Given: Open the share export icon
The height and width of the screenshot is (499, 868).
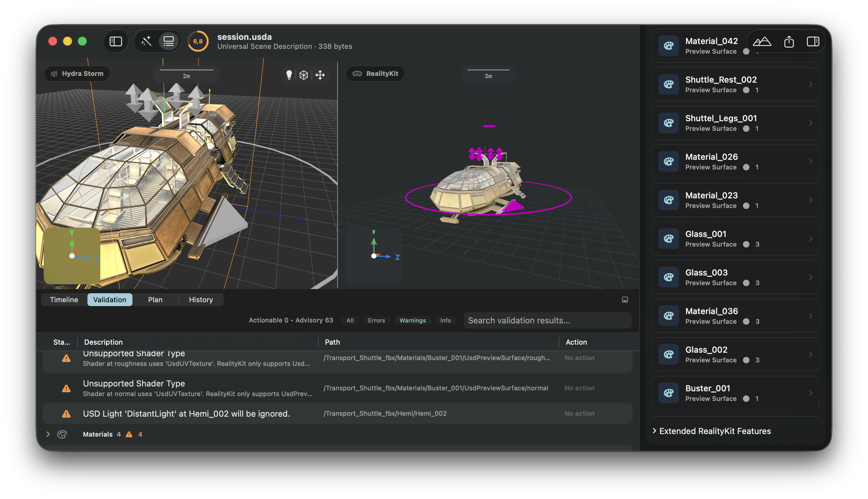Looking at the screenshot, I should pyautogui.click(x=789, y=41).
